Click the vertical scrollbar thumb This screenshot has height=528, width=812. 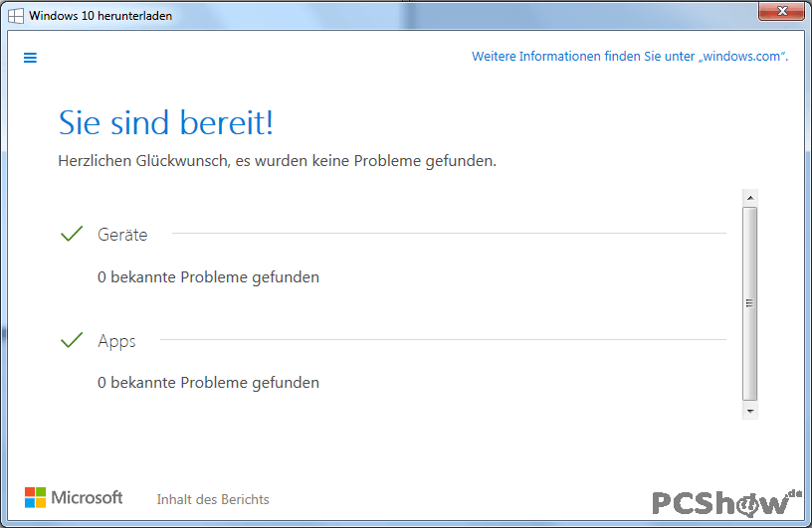click(x=750, y=304)
